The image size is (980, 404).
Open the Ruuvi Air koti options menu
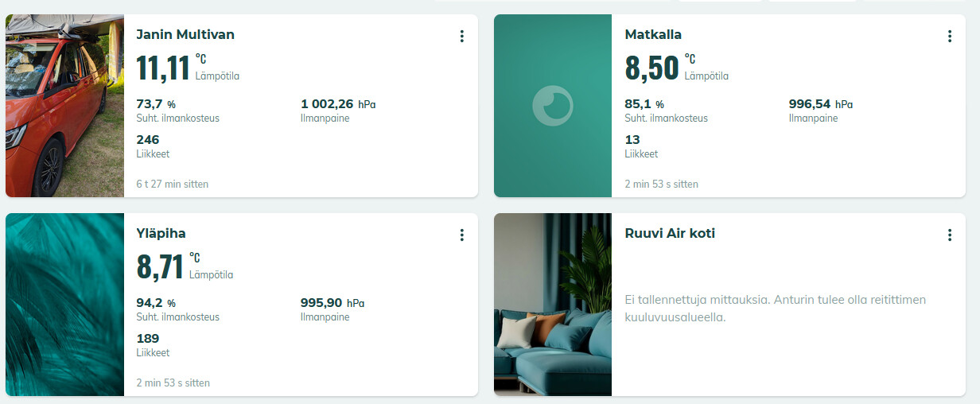coord(949,235)
